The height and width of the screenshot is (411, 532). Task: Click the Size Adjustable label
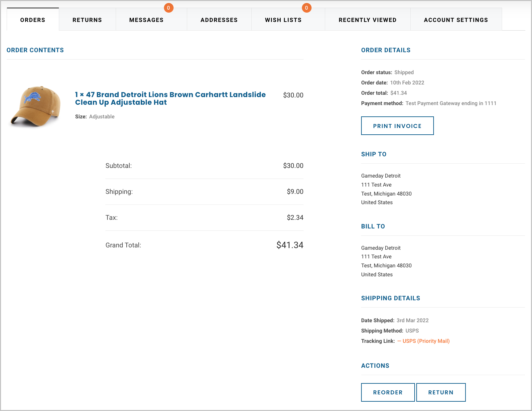(95, 116)
